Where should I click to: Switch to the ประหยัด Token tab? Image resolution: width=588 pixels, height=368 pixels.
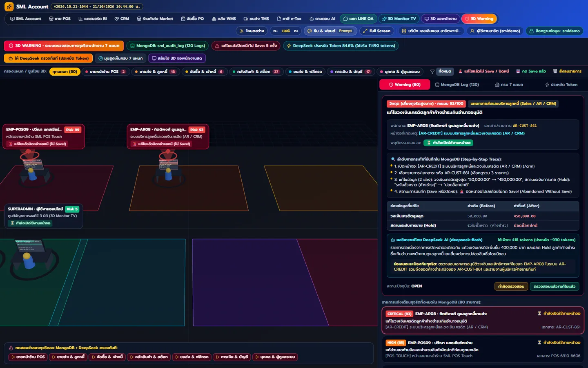(x=561, y=85)
